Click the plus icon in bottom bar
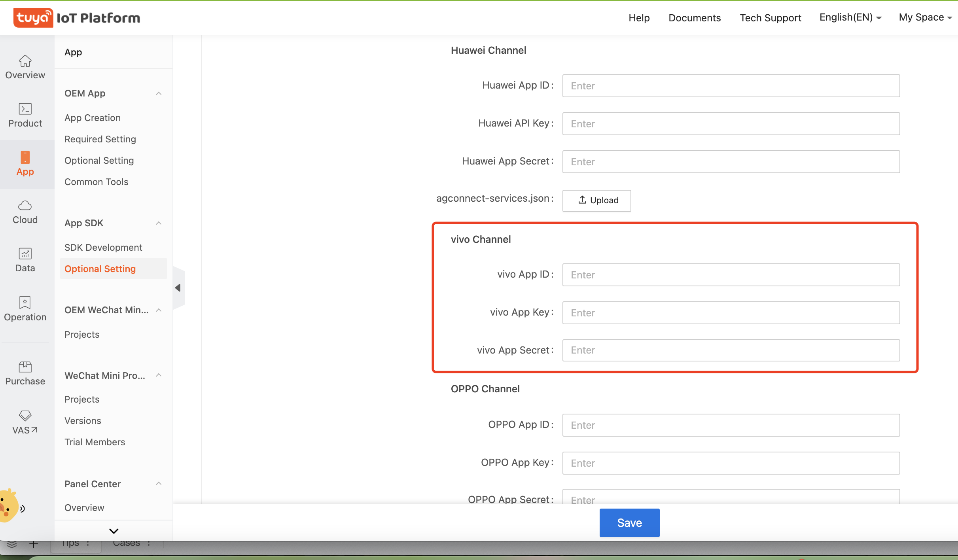This screenshot has height=560, width=958. tap(34, 543)
